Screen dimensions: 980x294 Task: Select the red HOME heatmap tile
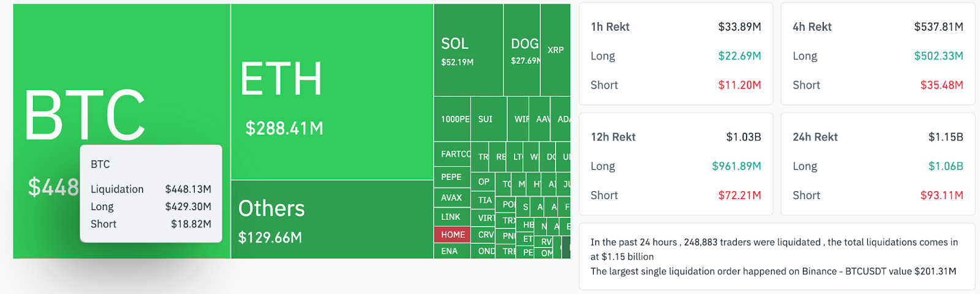pyautogui.click(x=453, y=235)
